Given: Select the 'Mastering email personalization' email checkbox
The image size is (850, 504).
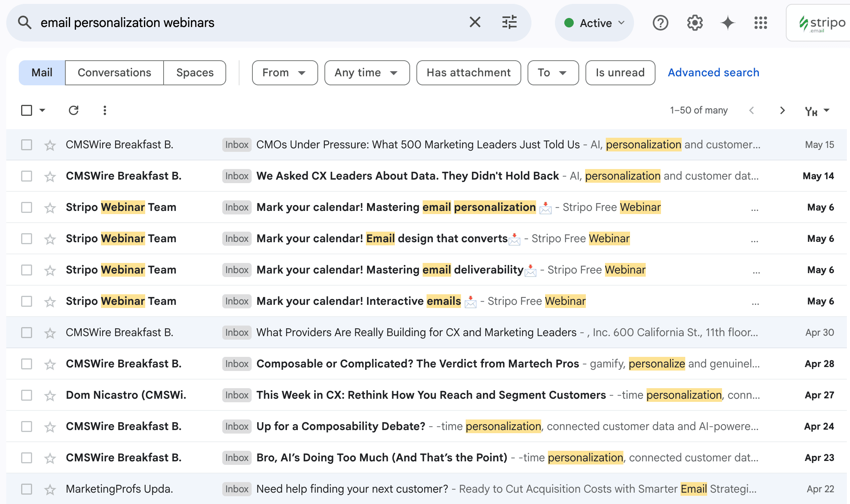Looking at the screenshot, I should tap(26, 207).
